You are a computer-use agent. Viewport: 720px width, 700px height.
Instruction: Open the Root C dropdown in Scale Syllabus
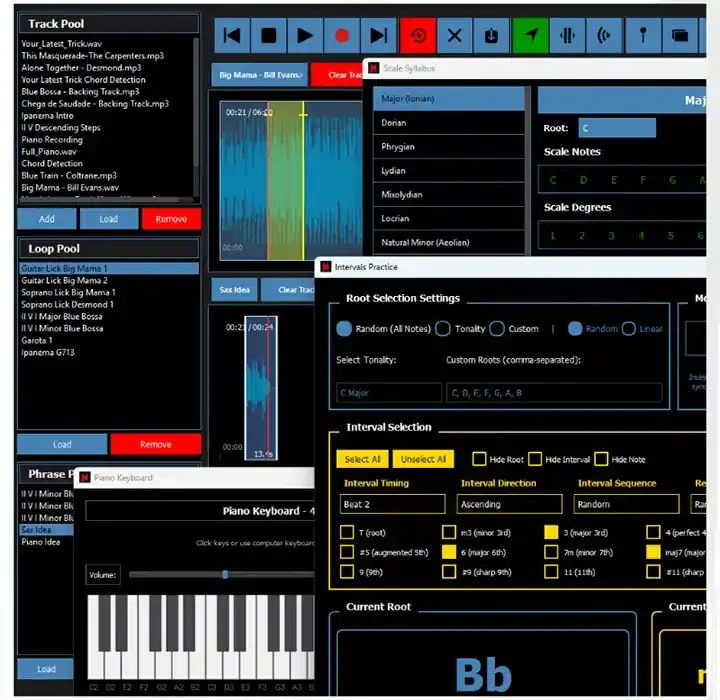click(x=617, y=128)
